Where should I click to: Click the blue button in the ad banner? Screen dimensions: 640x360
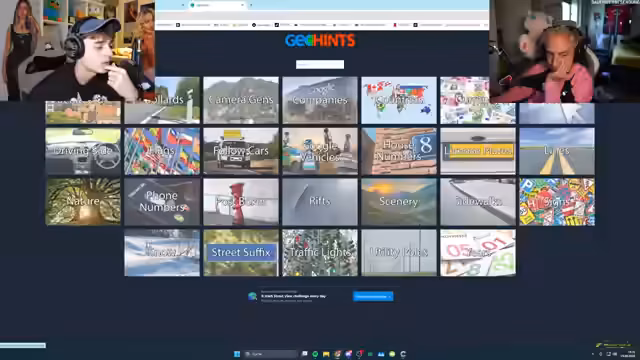(x=373, y=296)
